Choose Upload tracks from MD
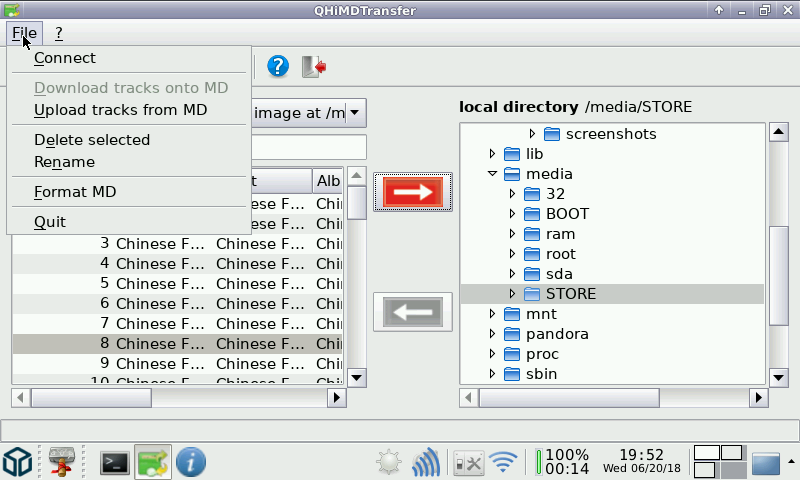 pos(129,110)
